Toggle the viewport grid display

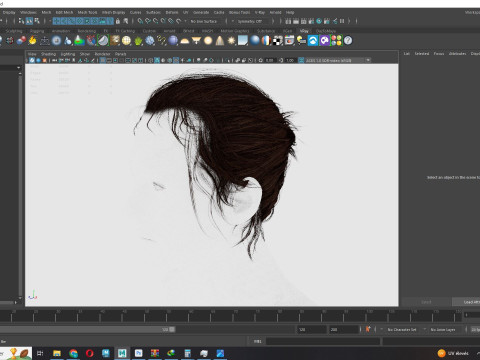pyautogui.click(x=103, y=60)
